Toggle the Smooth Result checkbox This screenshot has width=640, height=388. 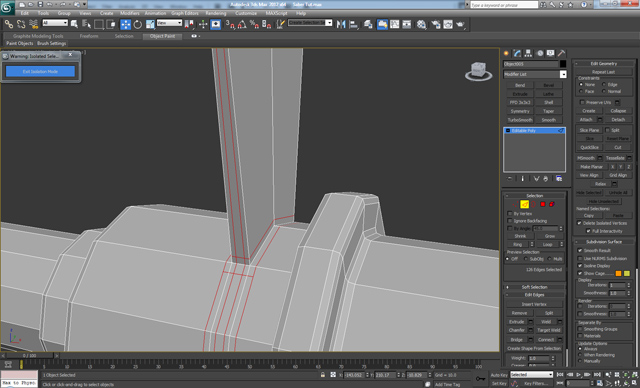(580, 250)
